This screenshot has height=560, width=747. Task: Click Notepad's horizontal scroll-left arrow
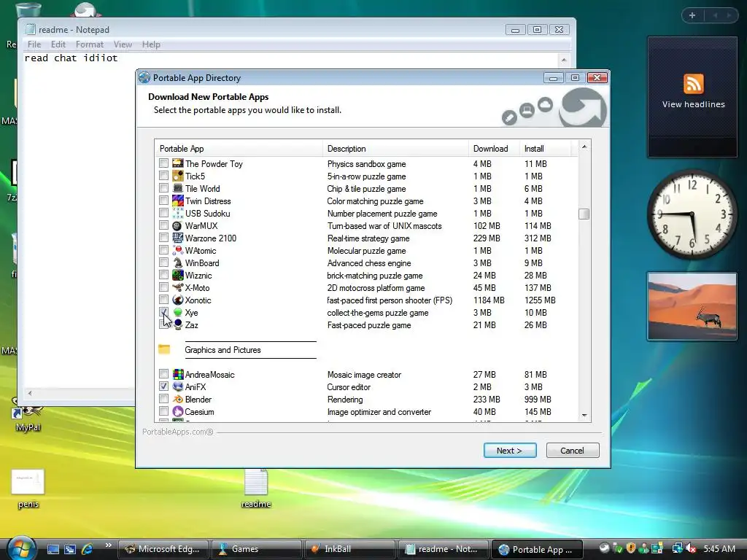pyautogui.click(x=29, y=393)
